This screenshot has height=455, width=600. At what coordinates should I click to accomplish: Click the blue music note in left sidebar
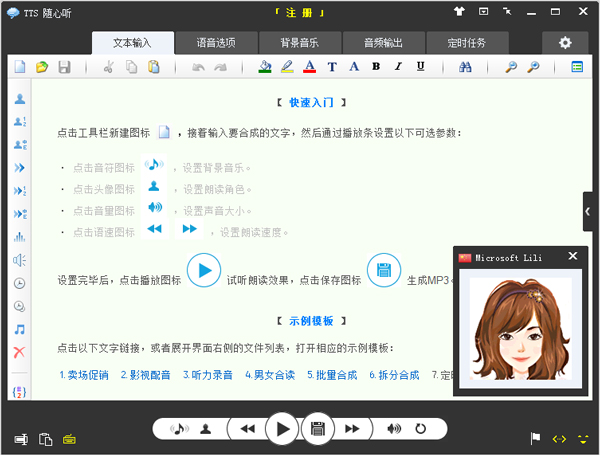(x=19, y=329)
